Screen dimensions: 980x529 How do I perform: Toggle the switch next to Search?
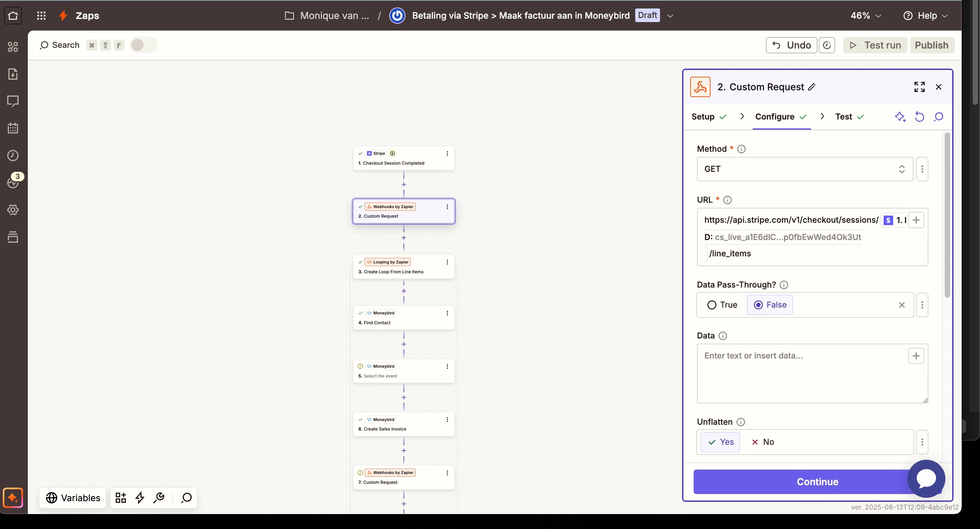[143, 45]
